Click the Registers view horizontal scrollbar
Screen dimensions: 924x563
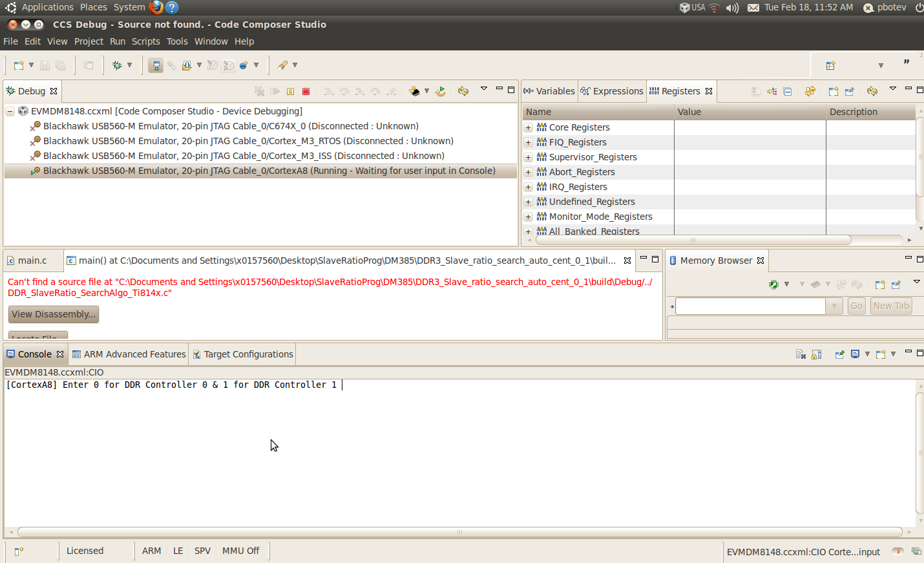pos(693,240)
